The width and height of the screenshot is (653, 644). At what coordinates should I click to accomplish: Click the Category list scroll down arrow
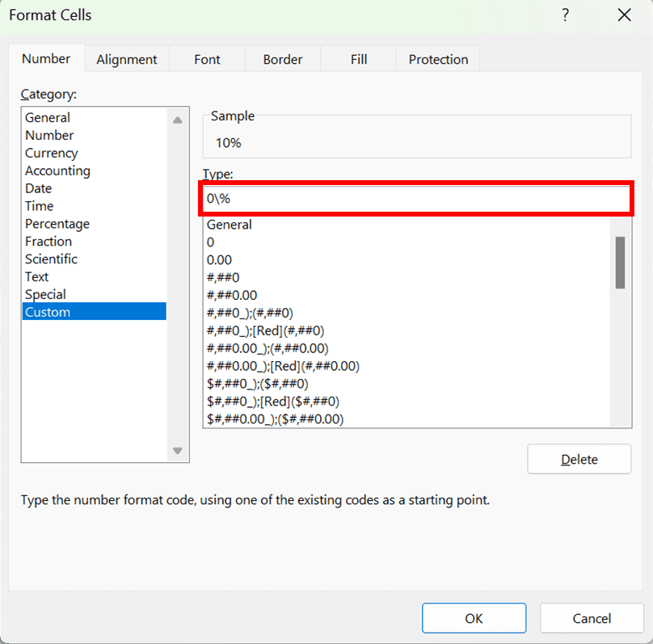point(178,451)
